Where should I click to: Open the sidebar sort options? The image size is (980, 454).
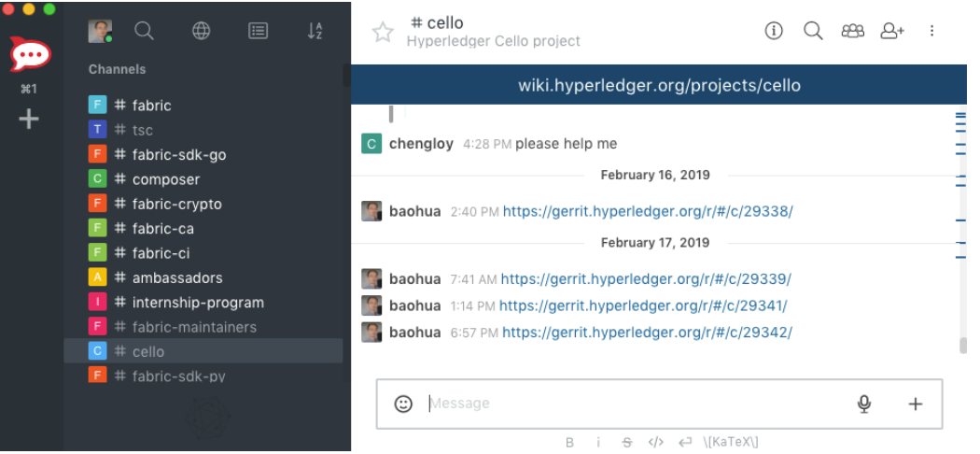pyautogui.click(x=315, y=31)
